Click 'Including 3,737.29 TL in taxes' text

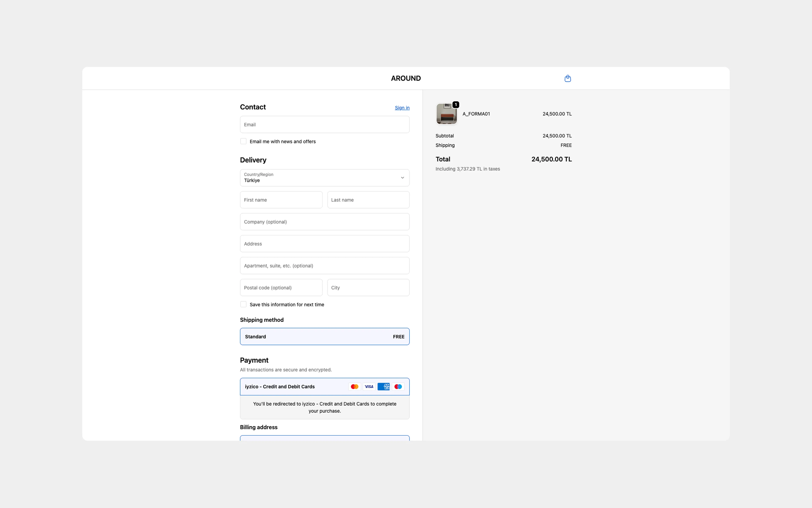(468, 169)
